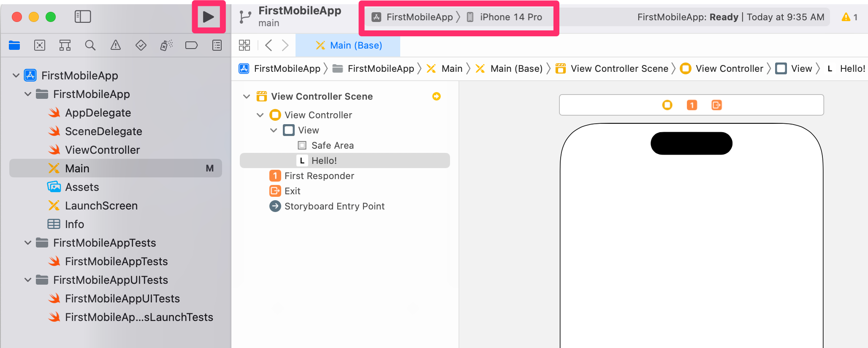Open the Assets catalog
The width and height of the screenshot is (868, 348).
73,187
